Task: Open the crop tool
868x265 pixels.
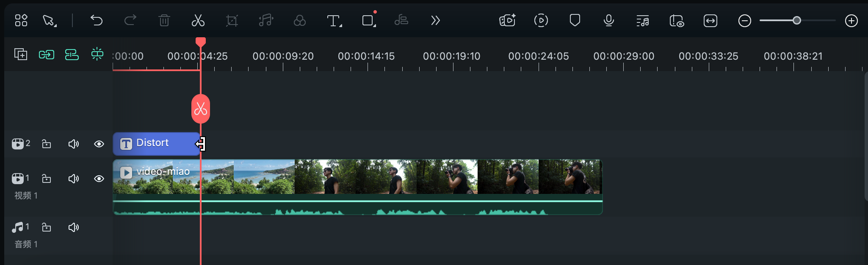Action: [x=232, y=20]
